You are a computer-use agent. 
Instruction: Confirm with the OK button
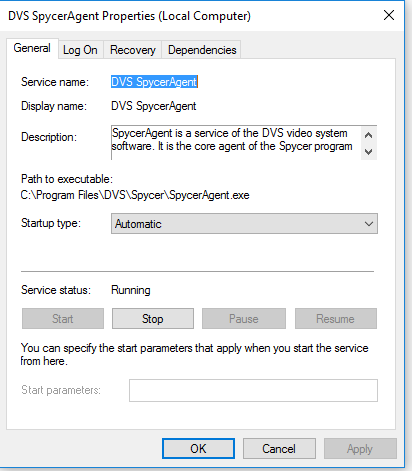[198, 449]
